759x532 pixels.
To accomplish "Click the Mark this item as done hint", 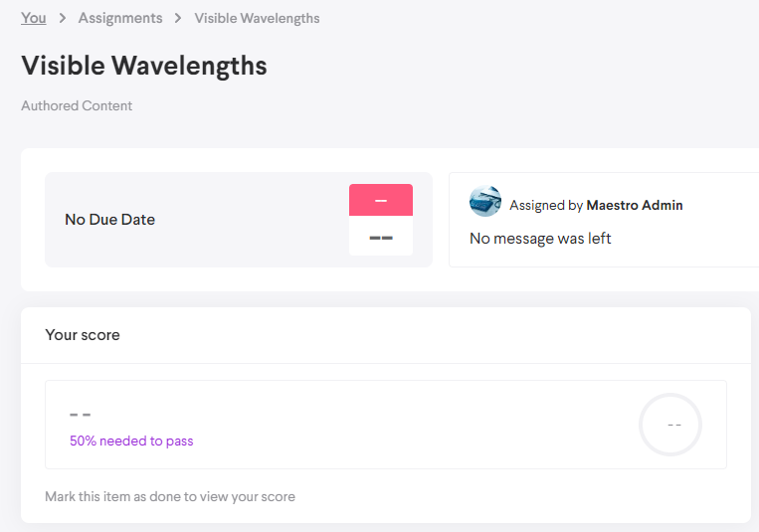I will click(x=170, y=496).
